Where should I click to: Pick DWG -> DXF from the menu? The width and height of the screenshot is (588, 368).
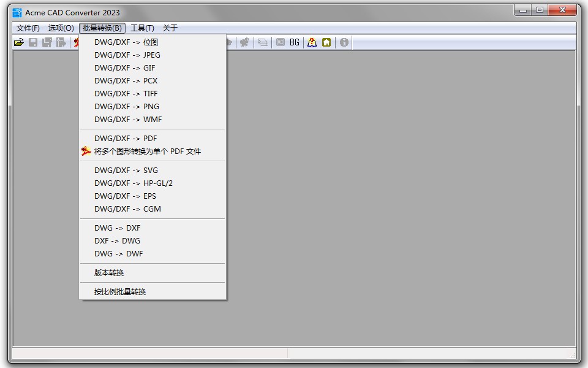tap(117, 228)
